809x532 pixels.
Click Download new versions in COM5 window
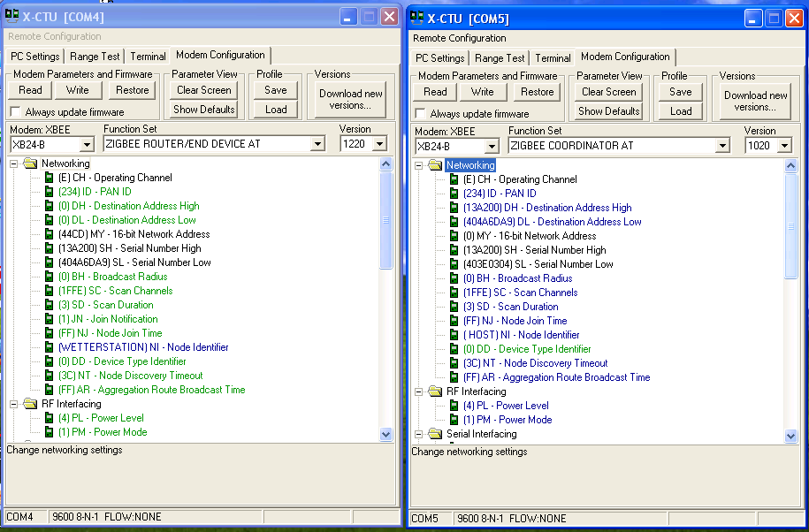tap(756, 101)
